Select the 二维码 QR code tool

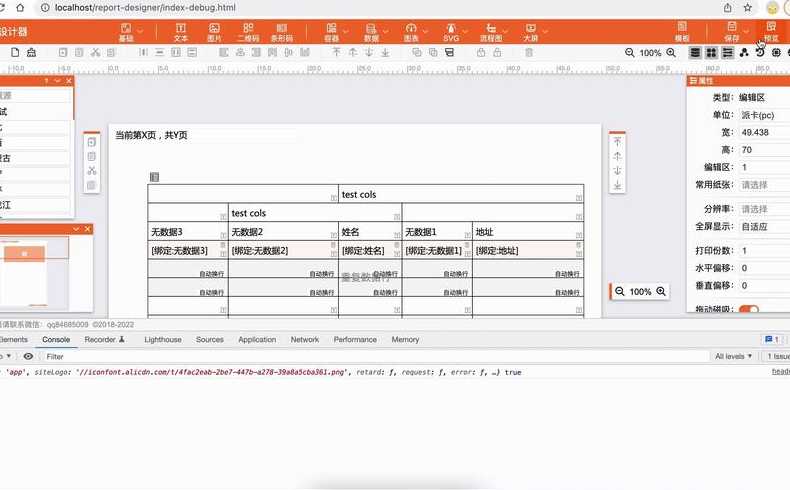(x=248, y=32)
